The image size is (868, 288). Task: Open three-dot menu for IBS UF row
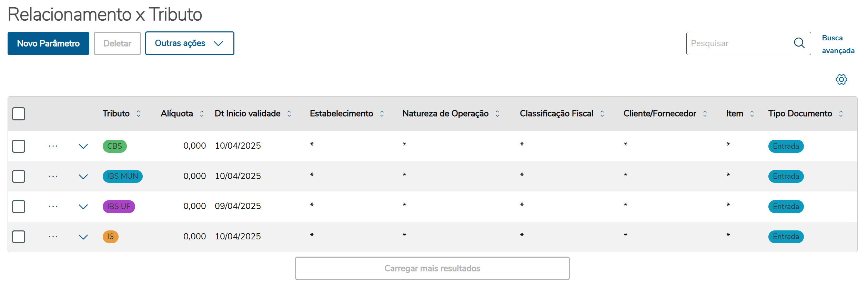53,207
